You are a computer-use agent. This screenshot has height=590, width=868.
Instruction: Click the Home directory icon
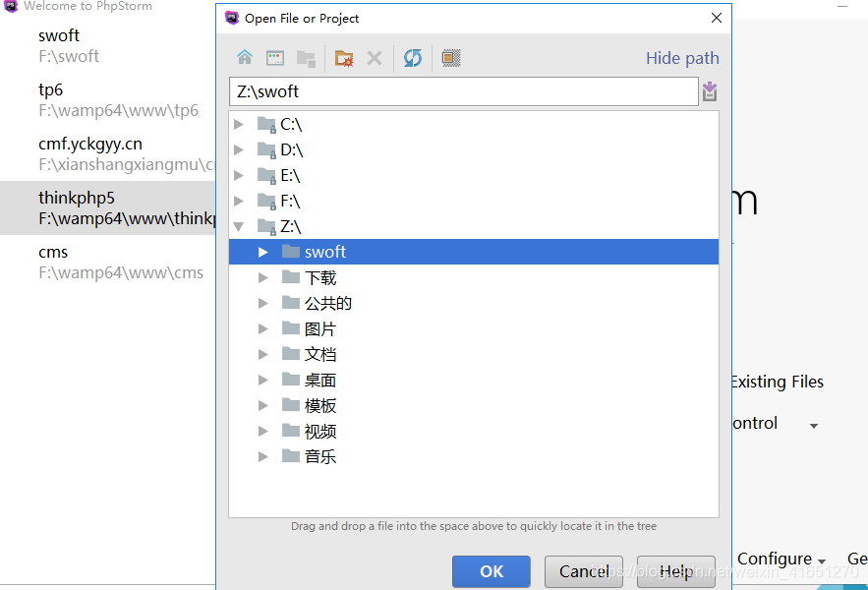coord(245,58)
